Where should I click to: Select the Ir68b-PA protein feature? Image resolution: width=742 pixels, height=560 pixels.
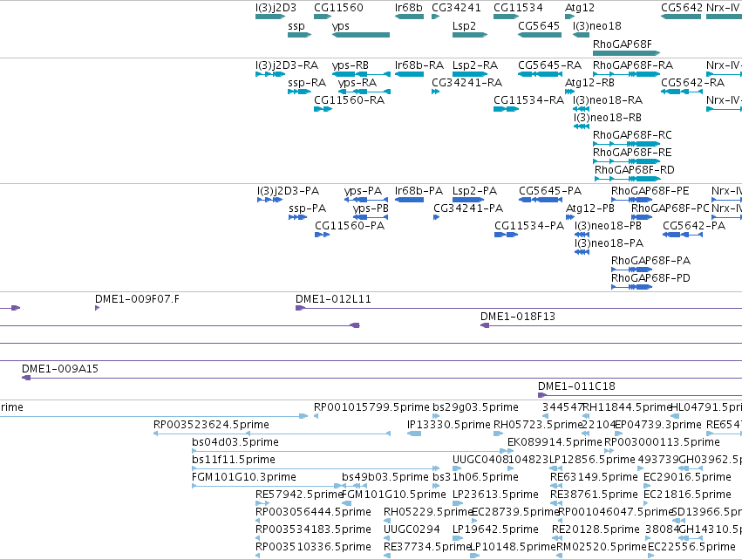[409, 200]
